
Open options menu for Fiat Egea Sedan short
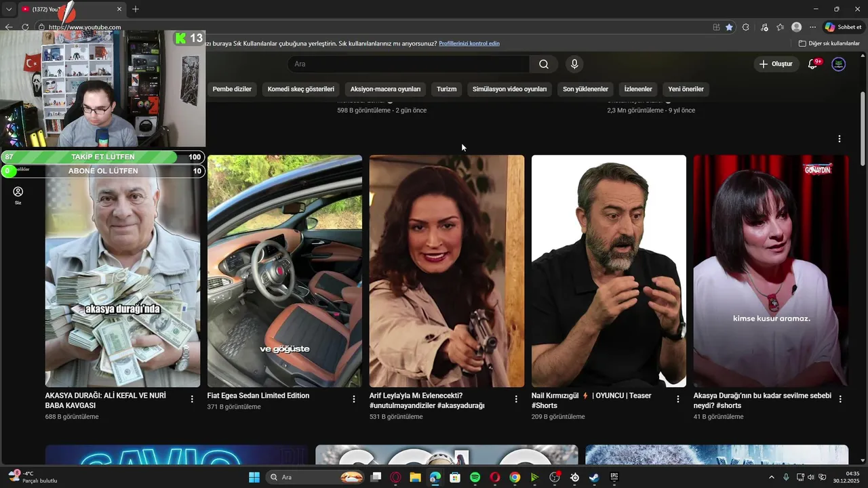353,399
